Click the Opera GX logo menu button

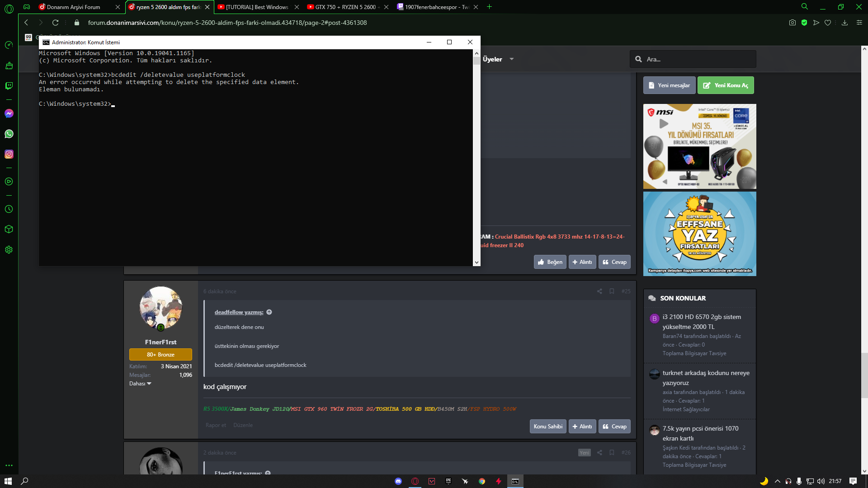tap(9, 9)
